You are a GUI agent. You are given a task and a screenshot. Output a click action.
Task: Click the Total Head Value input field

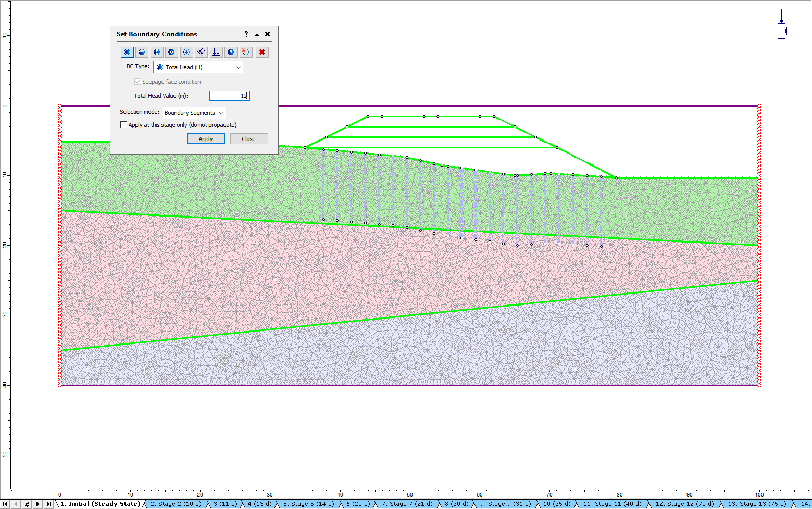pos(229,96)
